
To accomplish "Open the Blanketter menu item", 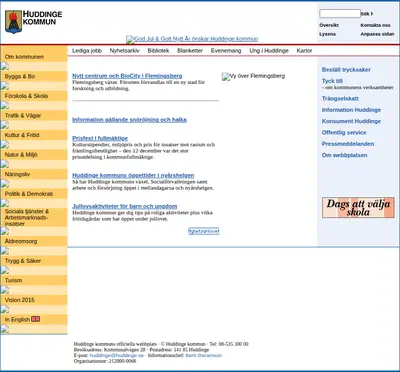I will click(190, 51).
